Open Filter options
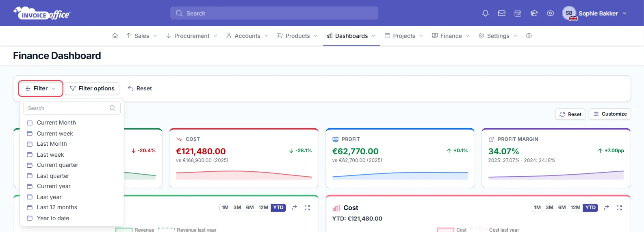 point(92,88)
